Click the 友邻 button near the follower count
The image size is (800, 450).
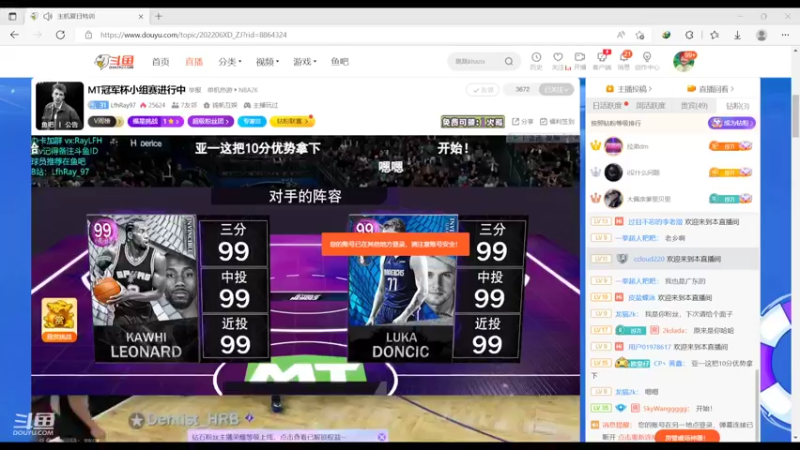click(x=482, y=90)
